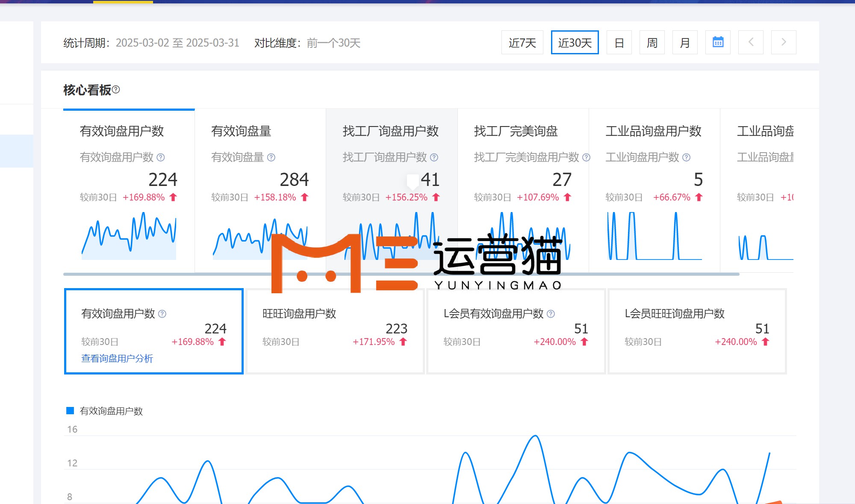Click help icon beside 有效询盘量 label

(x=271, y=157)
